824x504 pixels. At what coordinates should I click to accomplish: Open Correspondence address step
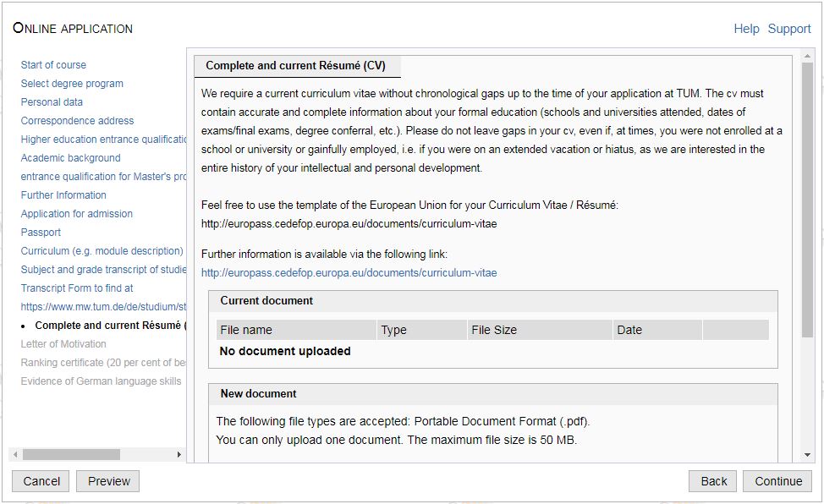pyautogui.click(x=77, y=121)
